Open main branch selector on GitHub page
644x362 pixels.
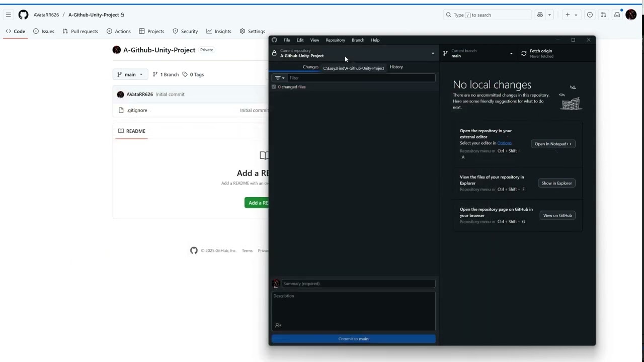pos(130,74)
